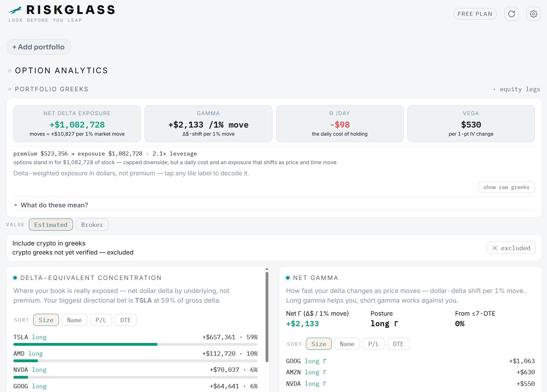
Task: Click the Net Γ +$2,133 value
Action: click(x=303, y=324)
